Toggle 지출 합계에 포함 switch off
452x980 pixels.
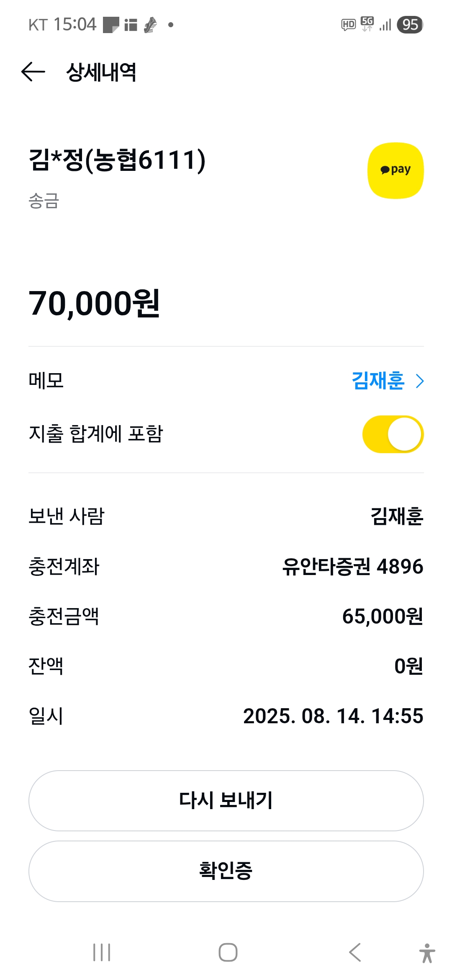[393, 434]
